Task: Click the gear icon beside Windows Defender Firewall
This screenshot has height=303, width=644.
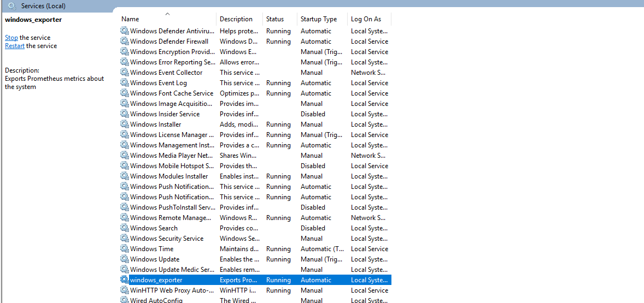Action: [x=125, y=41]
